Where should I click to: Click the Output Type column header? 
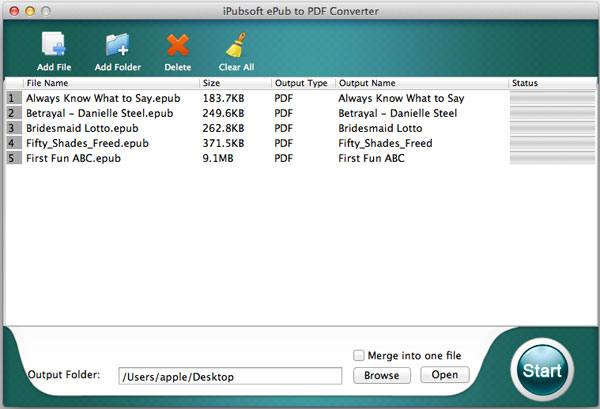(x=303, y=83)
